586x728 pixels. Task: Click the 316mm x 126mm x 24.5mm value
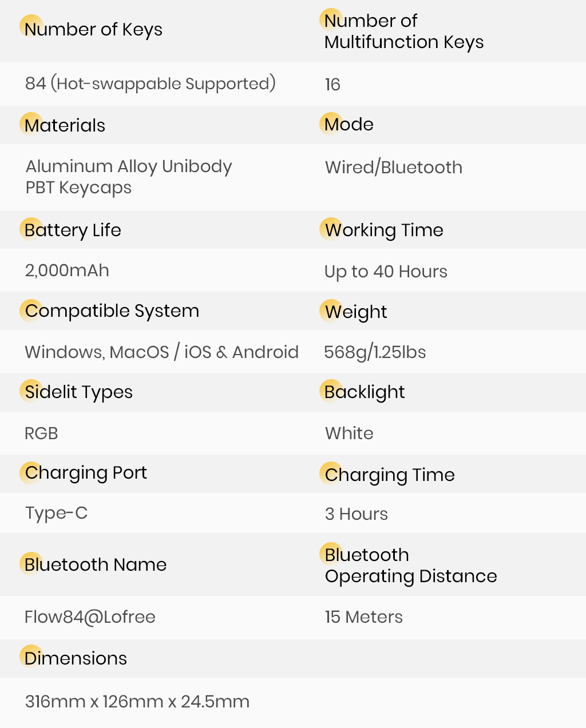point(137,702)
